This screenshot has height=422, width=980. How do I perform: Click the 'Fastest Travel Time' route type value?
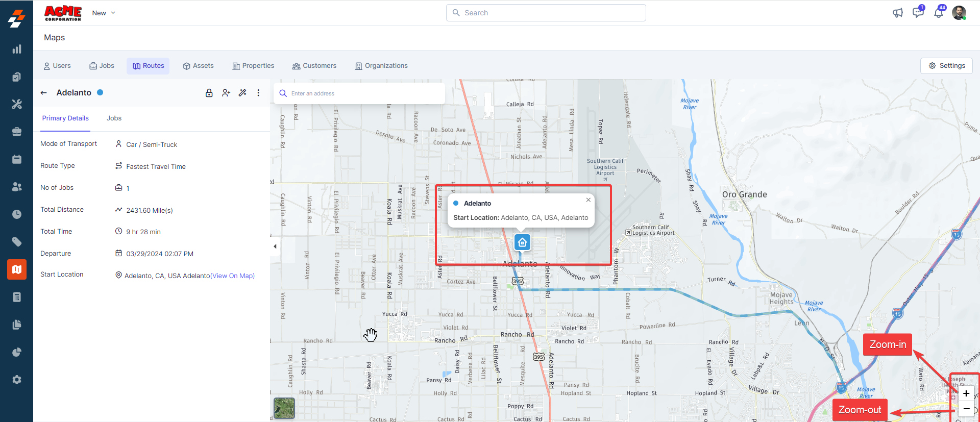pos(156,167)
